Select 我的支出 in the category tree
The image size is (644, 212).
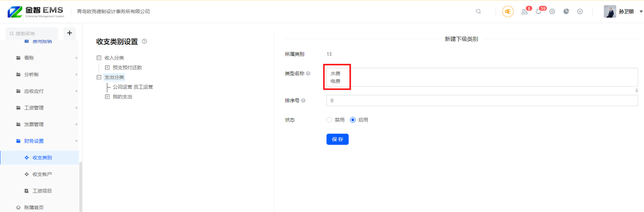click(122, 97)
